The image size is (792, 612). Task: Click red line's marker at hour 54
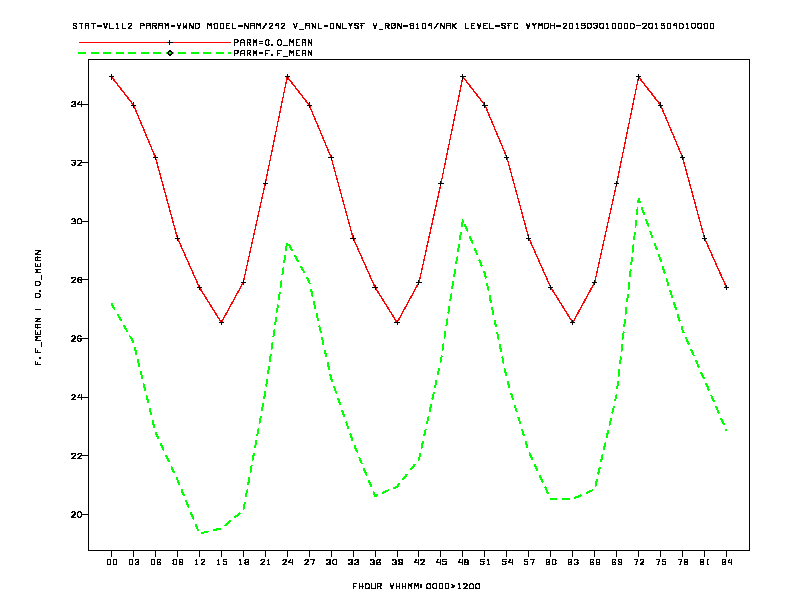507,158
